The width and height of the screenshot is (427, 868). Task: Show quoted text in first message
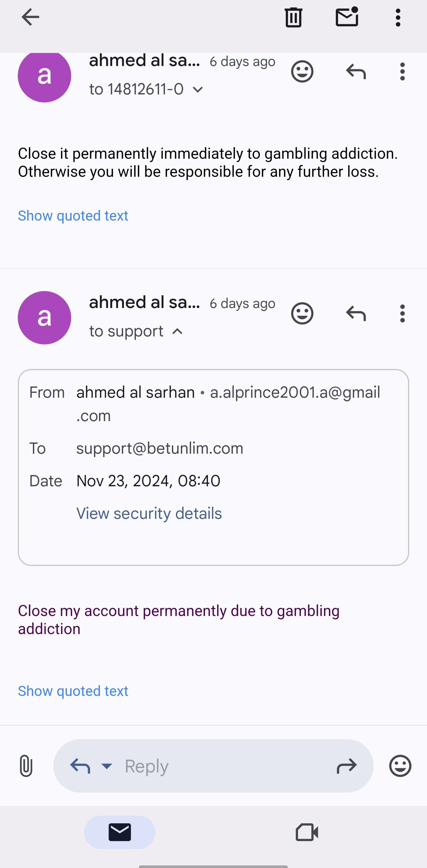pos(73,216)
